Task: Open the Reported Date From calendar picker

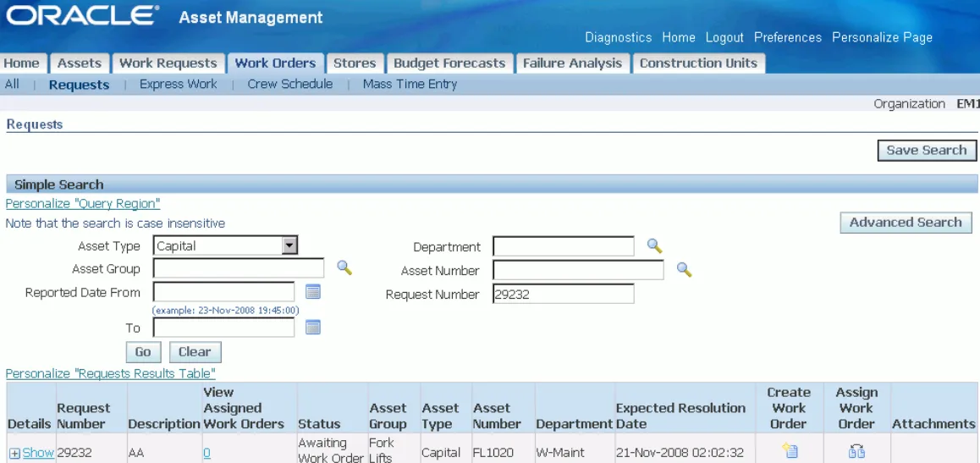Action: (313, 291)
